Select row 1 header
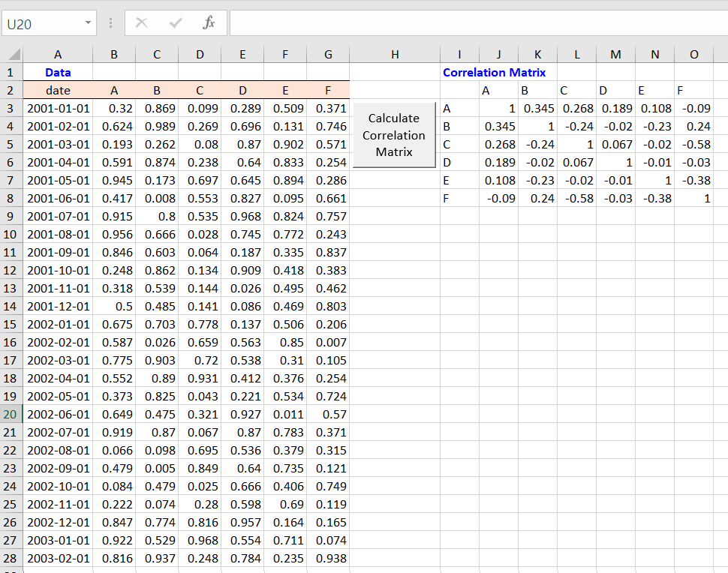The height and width of the screenshot is (573, 728). (x=11, y=73)
